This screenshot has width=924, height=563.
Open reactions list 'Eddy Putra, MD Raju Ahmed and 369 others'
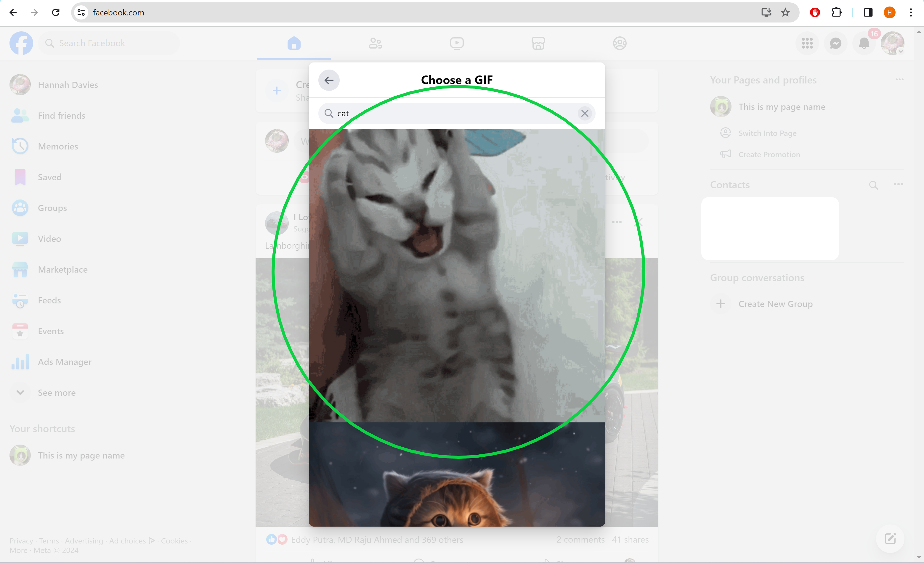click(x=377, y=539)
